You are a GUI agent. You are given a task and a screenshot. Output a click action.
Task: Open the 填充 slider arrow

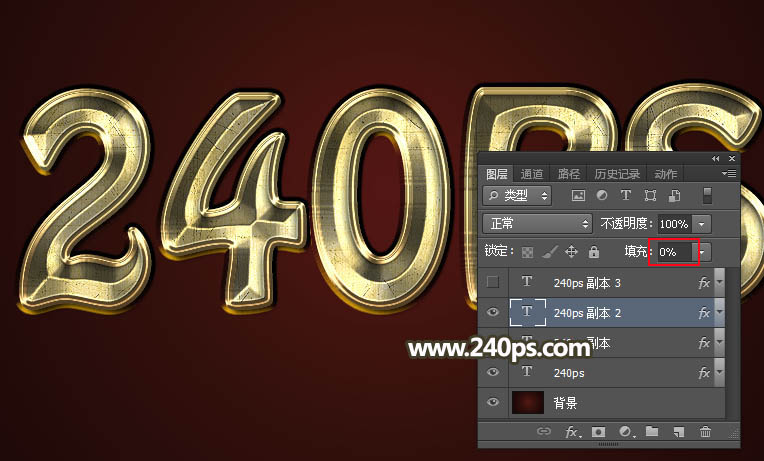[702, 252]
